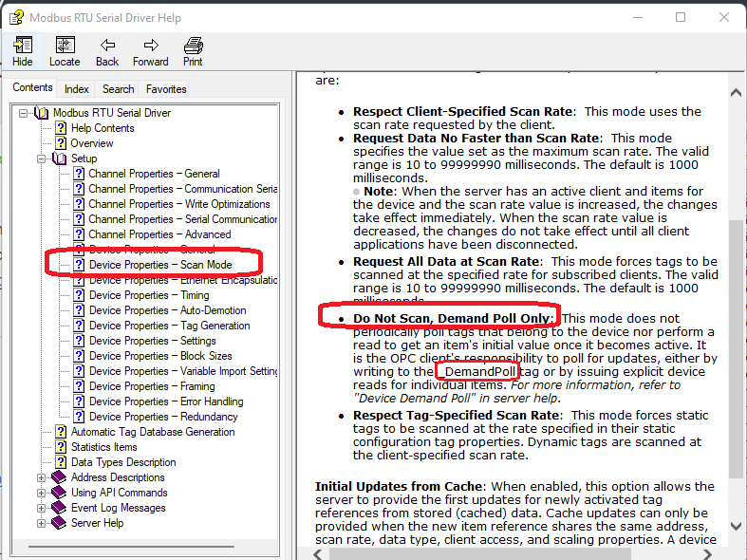Switch to the Favorites tab
This screenshot has width=747, height=560.
point(166,89)
